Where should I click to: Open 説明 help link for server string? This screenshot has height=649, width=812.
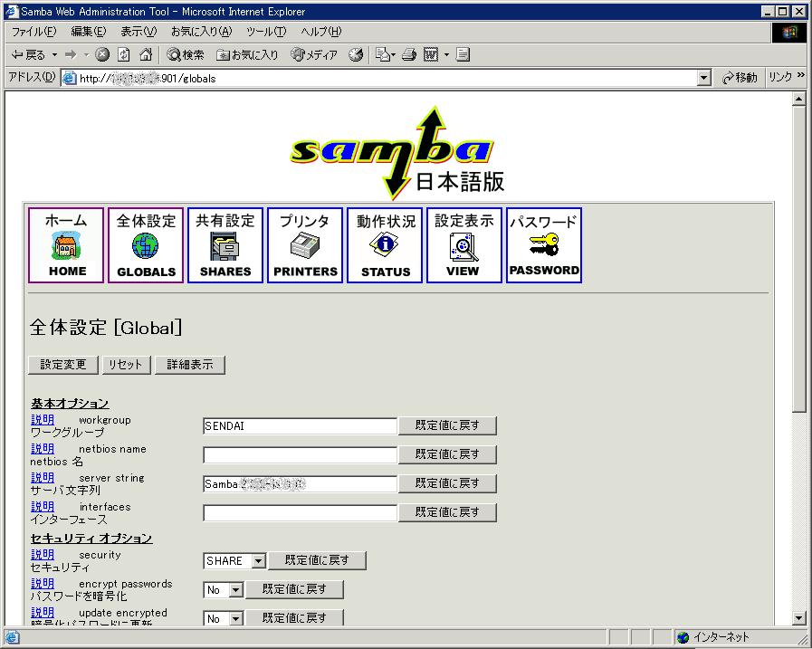tap(43, 478)
